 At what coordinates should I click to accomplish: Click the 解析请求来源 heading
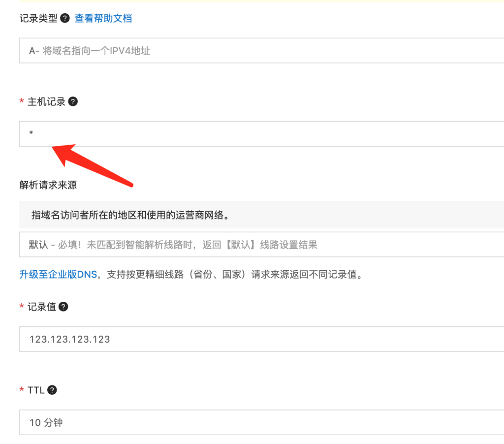pyautogui.click(x=48, y=185)
